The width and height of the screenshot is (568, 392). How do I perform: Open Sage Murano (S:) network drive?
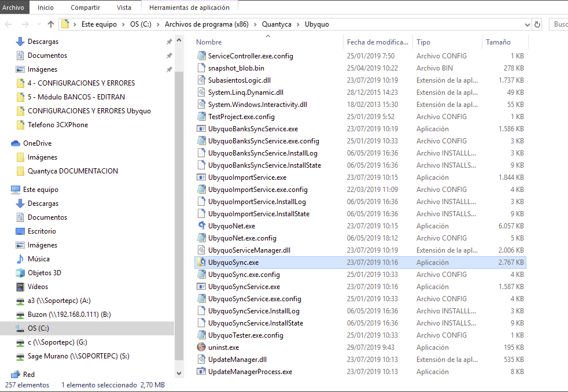(x=78, y=356)
